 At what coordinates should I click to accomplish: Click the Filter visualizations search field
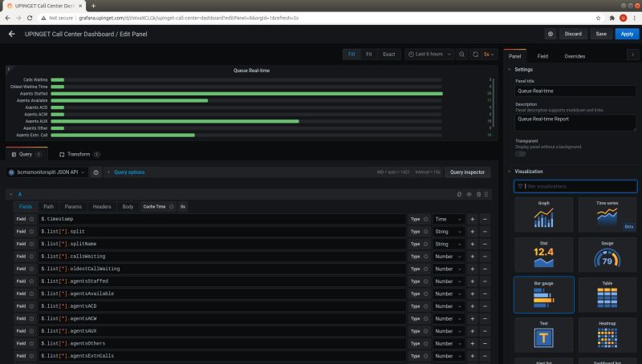[575, 187]
